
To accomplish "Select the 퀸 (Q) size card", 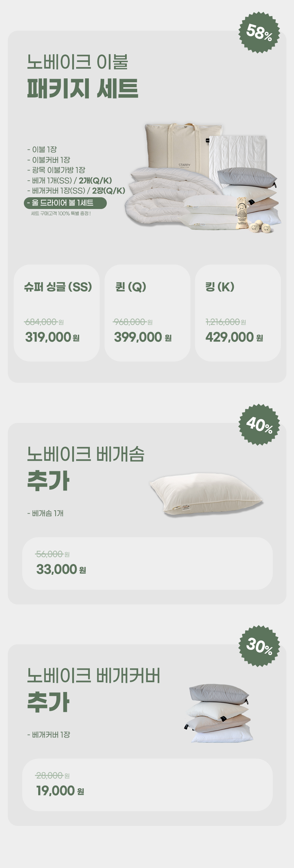I will 147,313.
